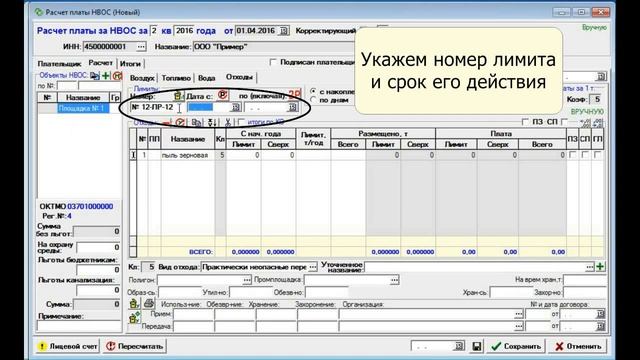Image resolution: width=640 pixels, height=360 pixels.
Task: Open calendar next to document date 01.04.2016
Action: 283,31
